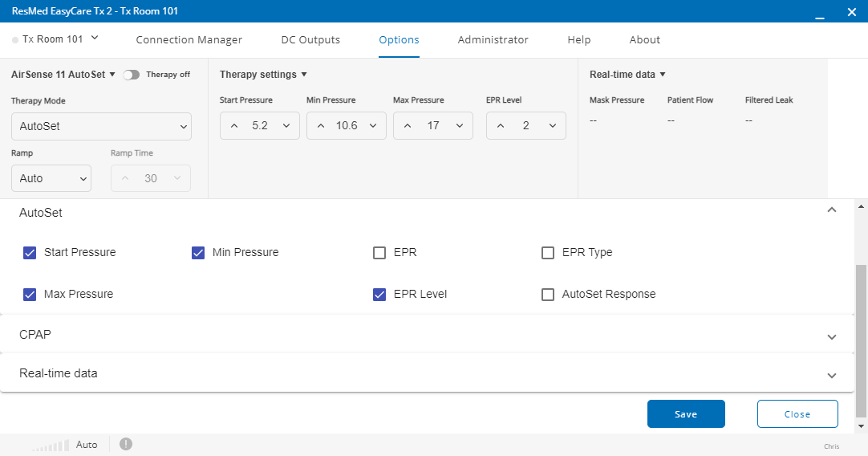Screen dimensions: 868x456
Task: Click the scrollbar down arrow
Action: pos(861,426)
